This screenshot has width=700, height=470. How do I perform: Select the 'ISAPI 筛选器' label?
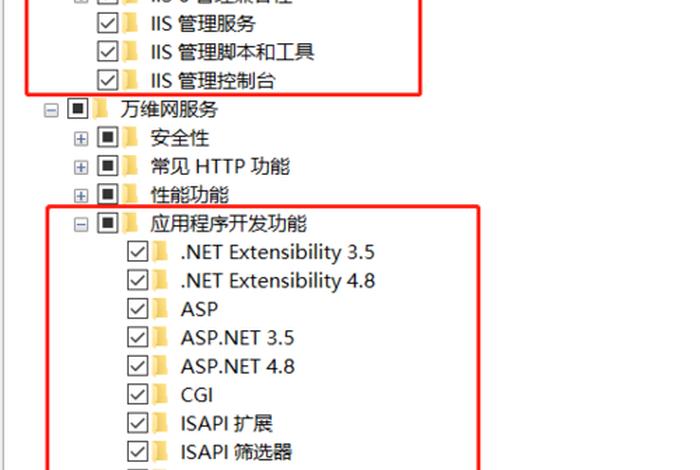click(236, 452)
